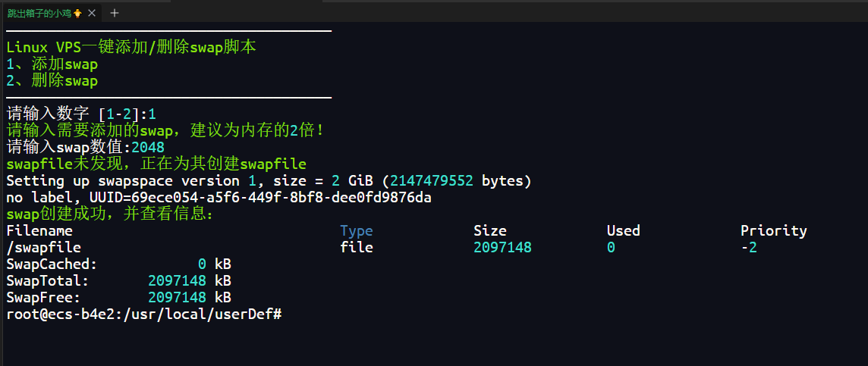The height and width of the screenshot is (366, 868).
Task: Click the script title Linux VPS一键添加/删除swap脚本
Action: [131, 47]
